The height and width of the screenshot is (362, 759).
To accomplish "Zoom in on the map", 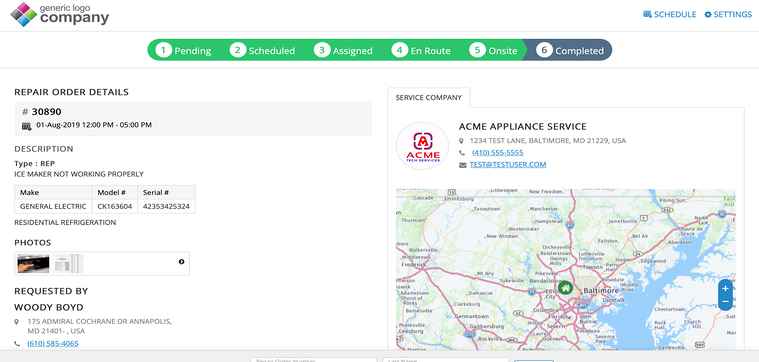I will (725, 289).
